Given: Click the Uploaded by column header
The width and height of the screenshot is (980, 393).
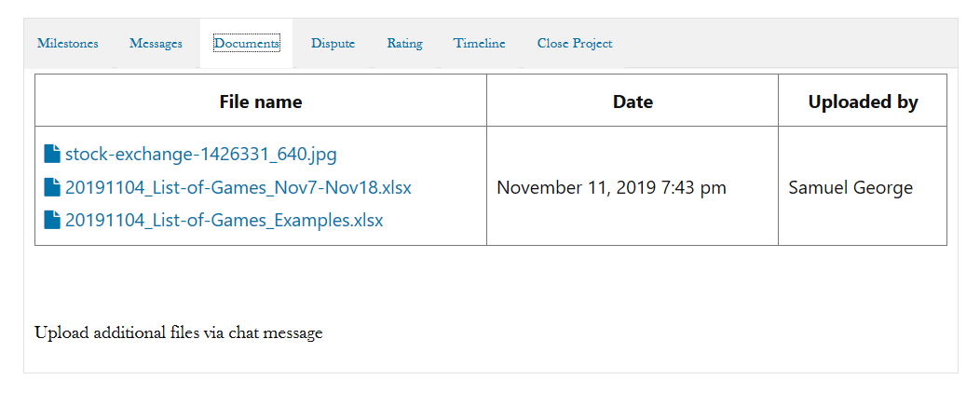Looking at the screenshot, I should click(x=863, y=102).
